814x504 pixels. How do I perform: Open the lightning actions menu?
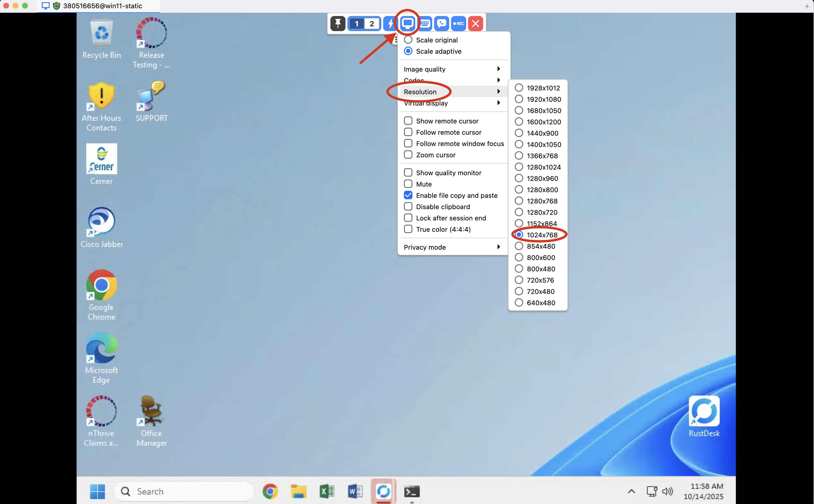(x=390, y=23)
